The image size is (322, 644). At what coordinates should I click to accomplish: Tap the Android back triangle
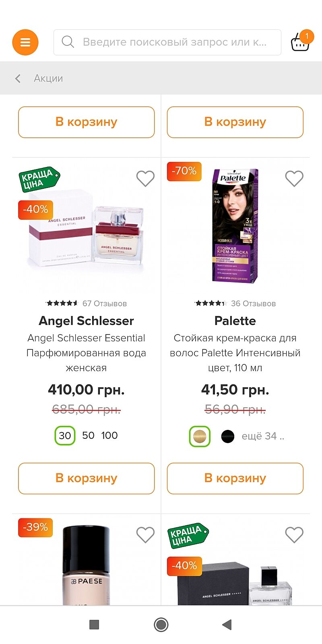(x=227, y=624)
